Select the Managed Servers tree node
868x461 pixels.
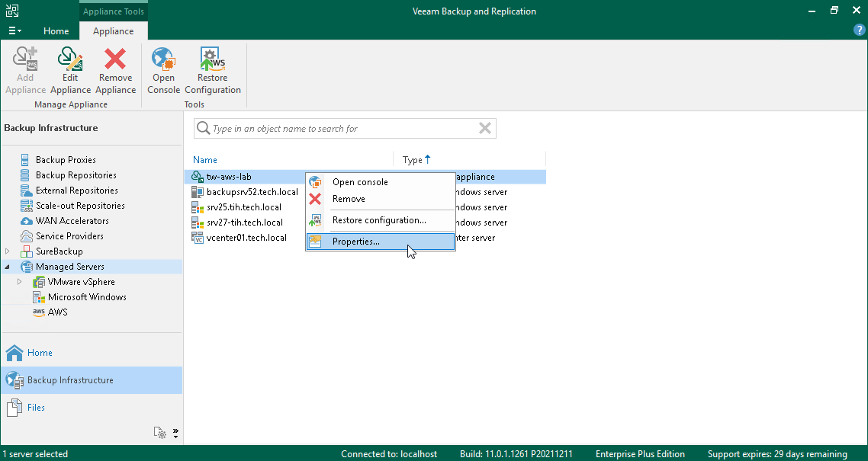(x=69, y=267)
